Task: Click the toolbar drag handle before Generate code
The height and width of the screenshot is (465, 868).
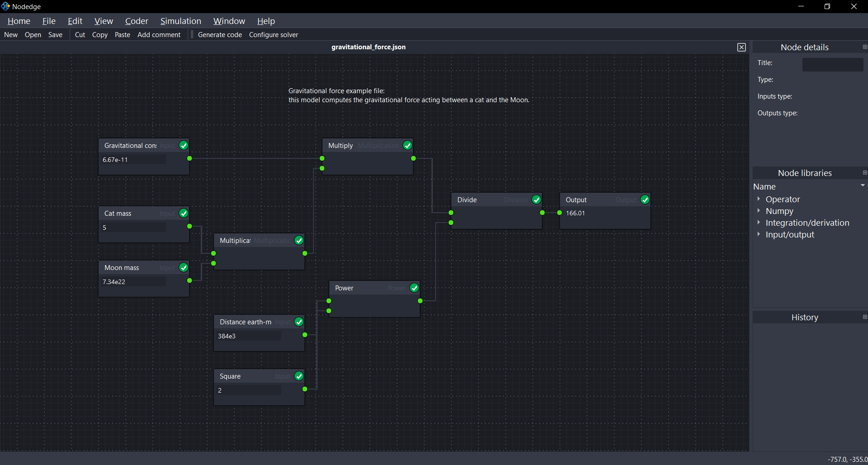Action: click(192, 35)
